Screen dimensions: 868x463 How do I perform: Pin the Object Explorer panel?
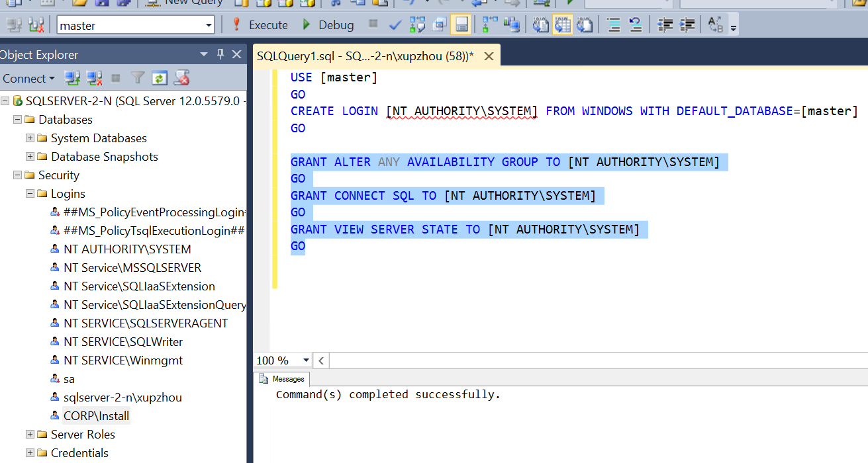tap(221, 54)
